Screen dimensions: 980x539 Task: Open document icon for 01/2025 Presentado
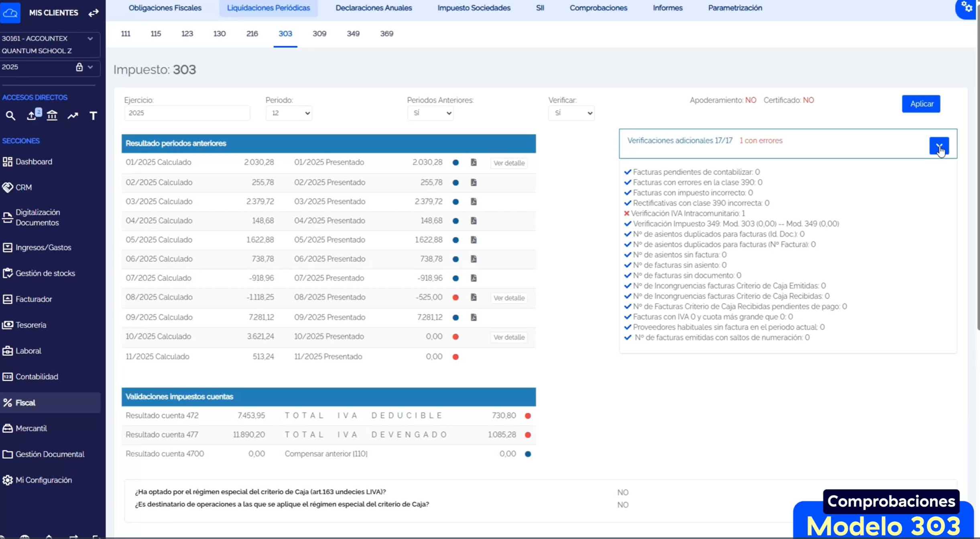pyautogui.click(x=474, y=162)
